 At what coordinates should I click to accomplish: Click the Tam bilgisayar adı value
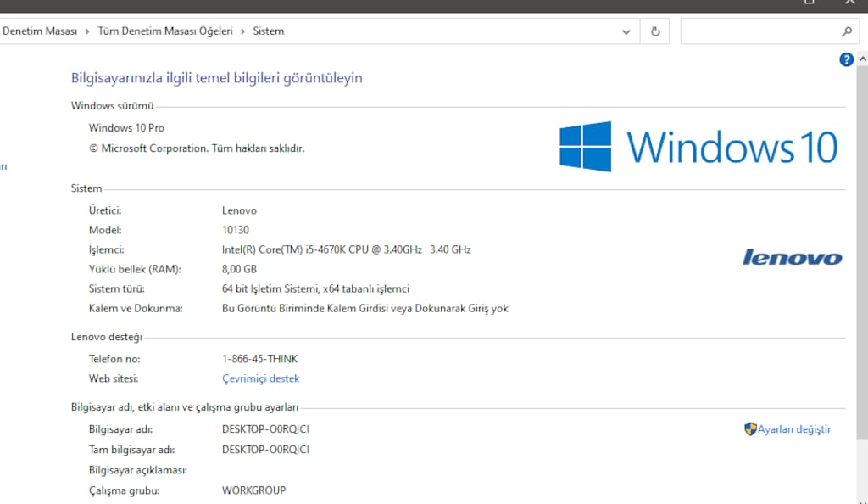click(x=265, y=450)
